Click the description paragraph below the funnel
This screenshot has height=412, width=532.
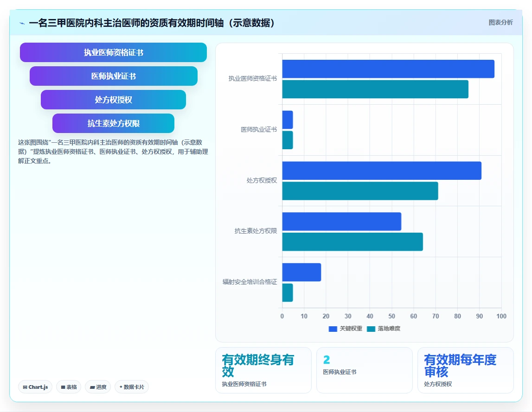[113, 152]
